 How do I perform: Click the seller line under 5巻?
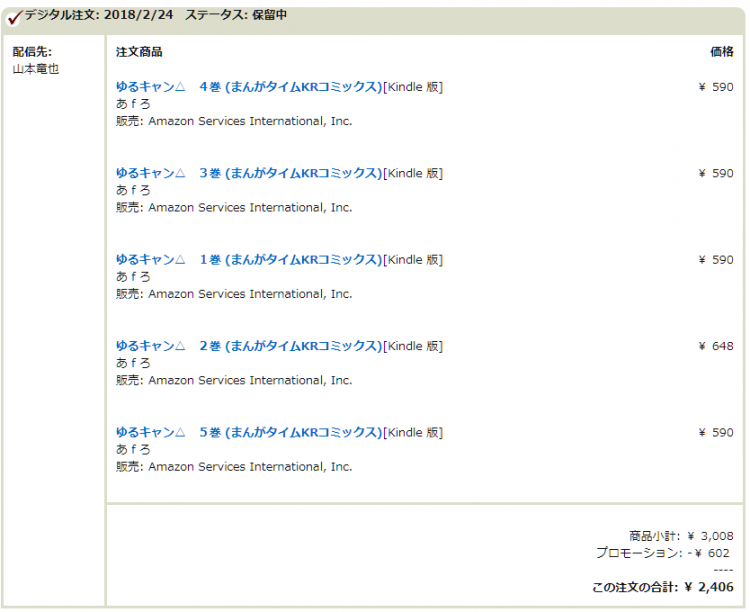click(234, 467)
